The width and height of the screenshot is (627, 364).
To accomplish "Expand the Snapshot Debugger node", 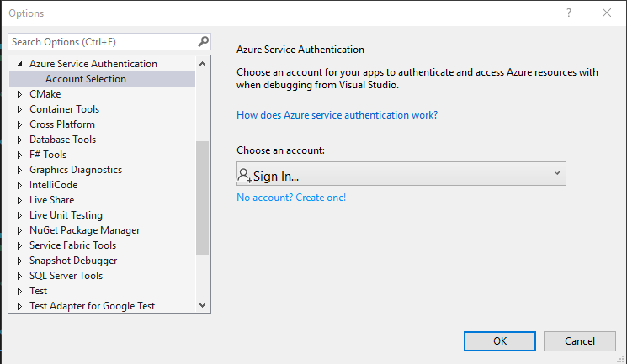I will pos(19,261).
